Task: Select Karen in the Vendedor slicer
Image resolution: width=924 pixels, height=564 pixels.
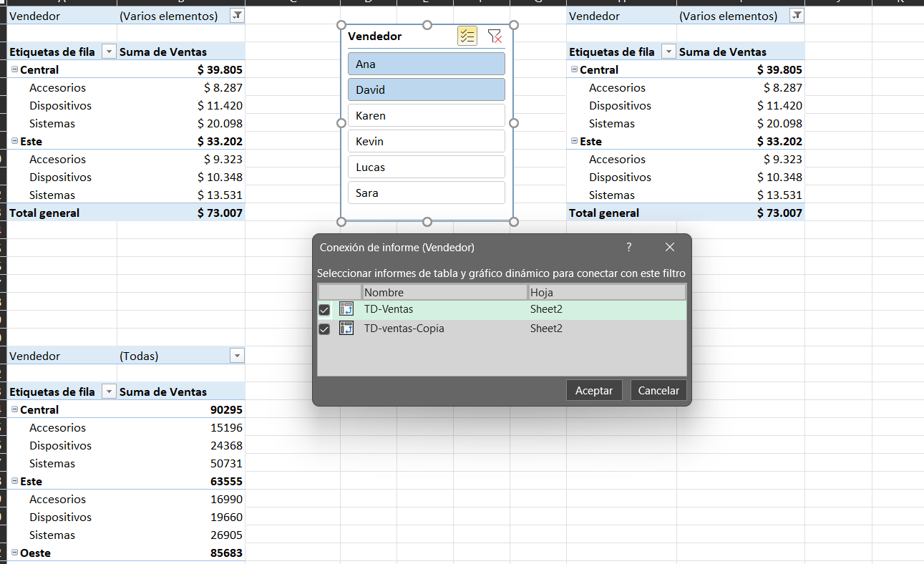Action: [427, 115]
